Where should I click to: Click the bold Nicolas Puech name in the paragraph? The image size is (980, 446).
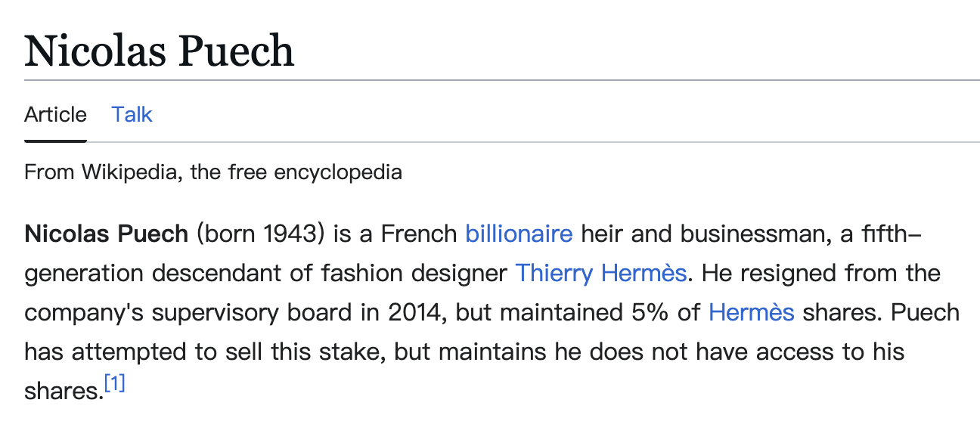coord(106,234)
